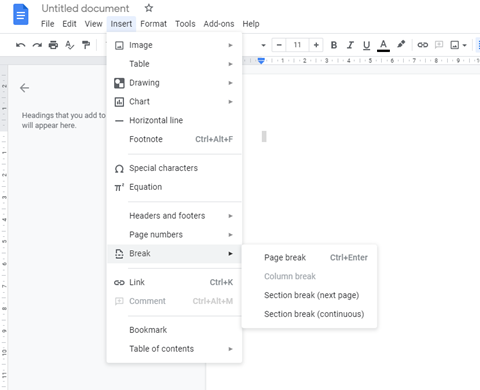
Task: Insert a Horizontal line
Action: pos(174,120)
